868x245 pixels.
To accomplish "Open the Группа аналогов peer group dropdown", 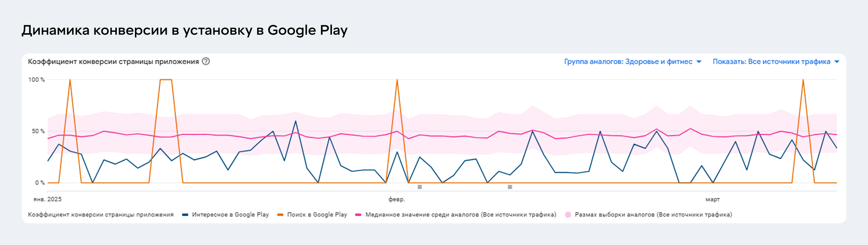I will (x=628, y=62).
